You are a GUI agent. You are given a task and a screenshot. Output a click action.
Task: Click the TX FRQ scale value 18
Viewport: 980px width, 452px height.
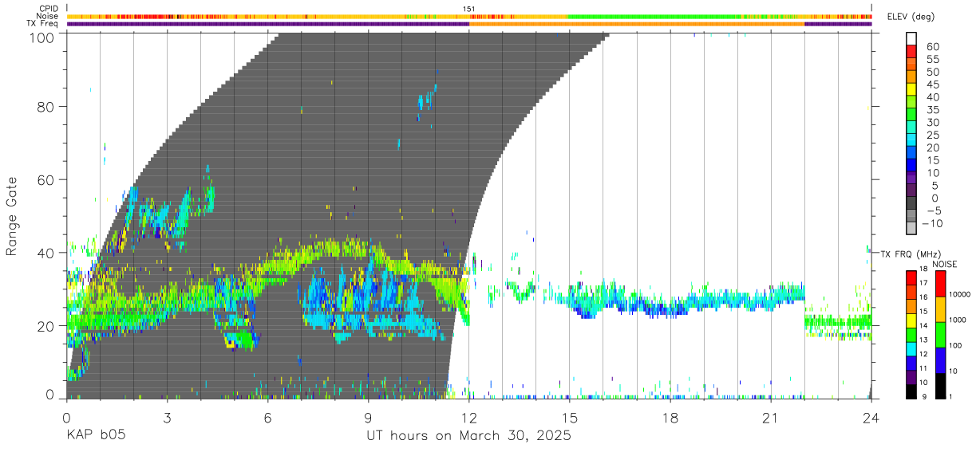pos(924,268)
